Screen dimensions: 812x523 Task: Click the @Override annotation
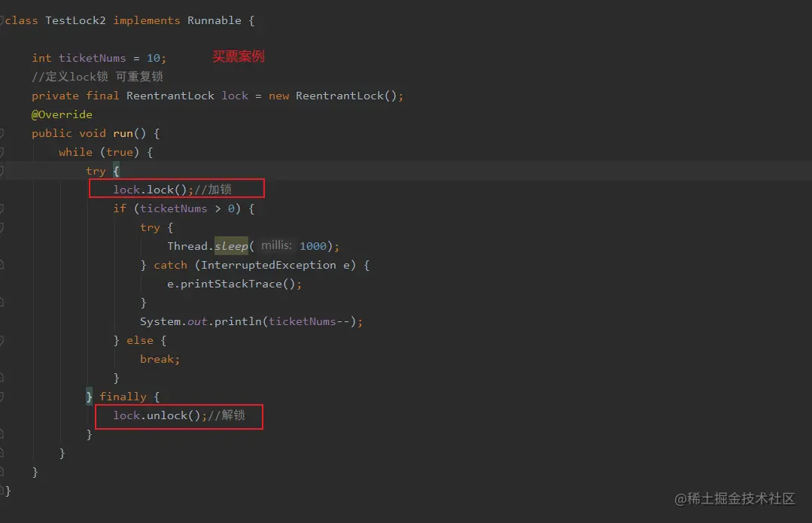62,114
